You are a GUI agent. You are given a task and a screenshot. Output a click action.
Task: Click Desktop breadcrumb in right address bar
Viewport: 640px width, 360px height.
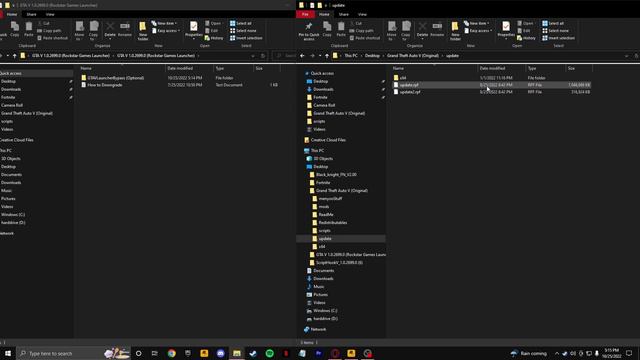pyautogui.click(x=372, y=56)
